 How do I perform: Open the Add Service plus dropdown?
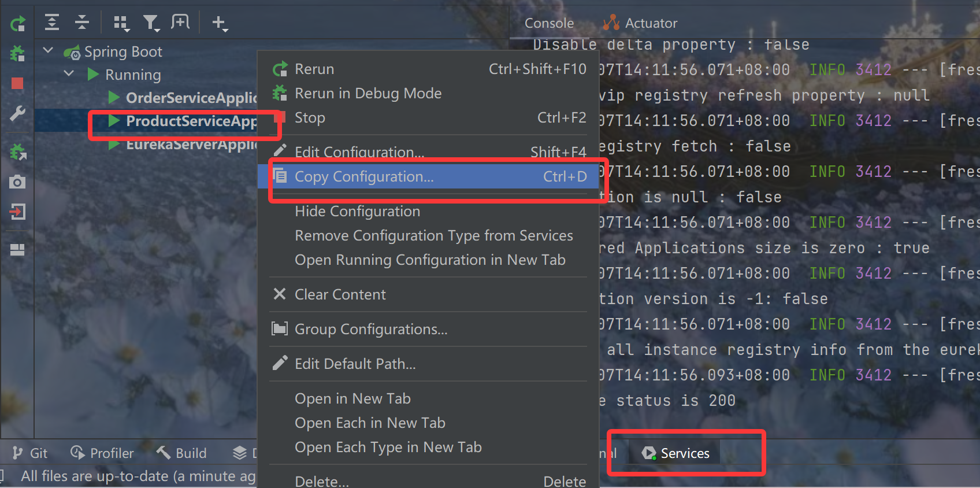click(x=220, y=23)
